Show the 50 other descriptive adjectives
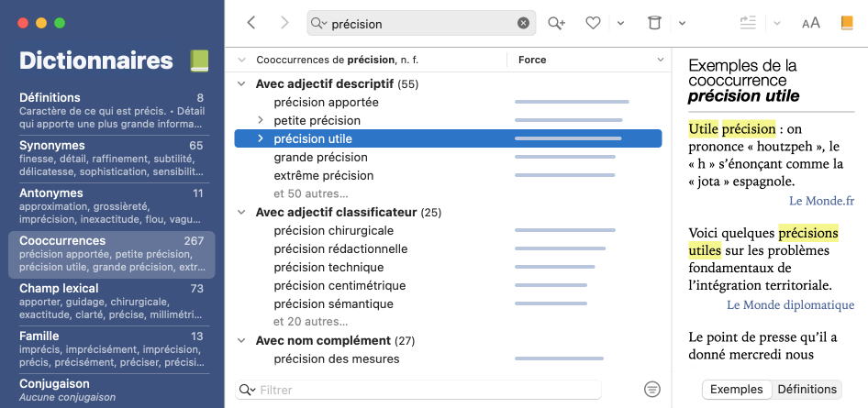868x408 pixels. click(310, 193)
